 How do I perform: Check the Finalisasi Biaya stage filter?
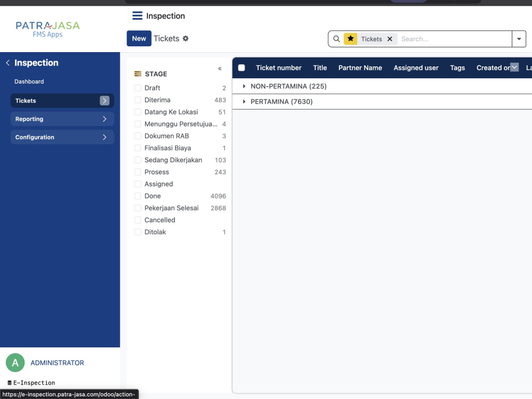tap(138, 148)
